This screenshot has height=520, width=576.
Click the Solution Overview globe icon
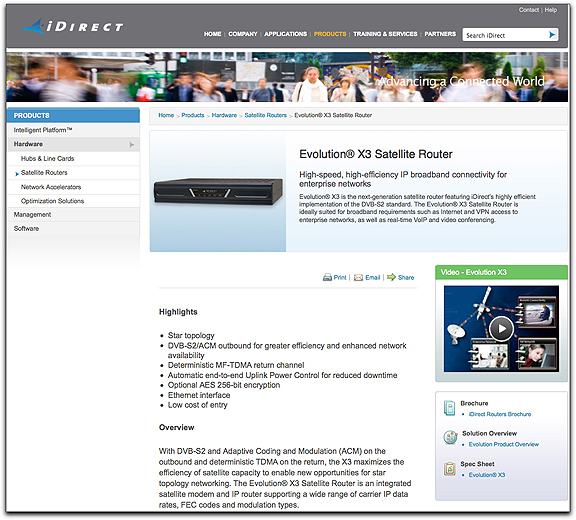pos(450,437)
